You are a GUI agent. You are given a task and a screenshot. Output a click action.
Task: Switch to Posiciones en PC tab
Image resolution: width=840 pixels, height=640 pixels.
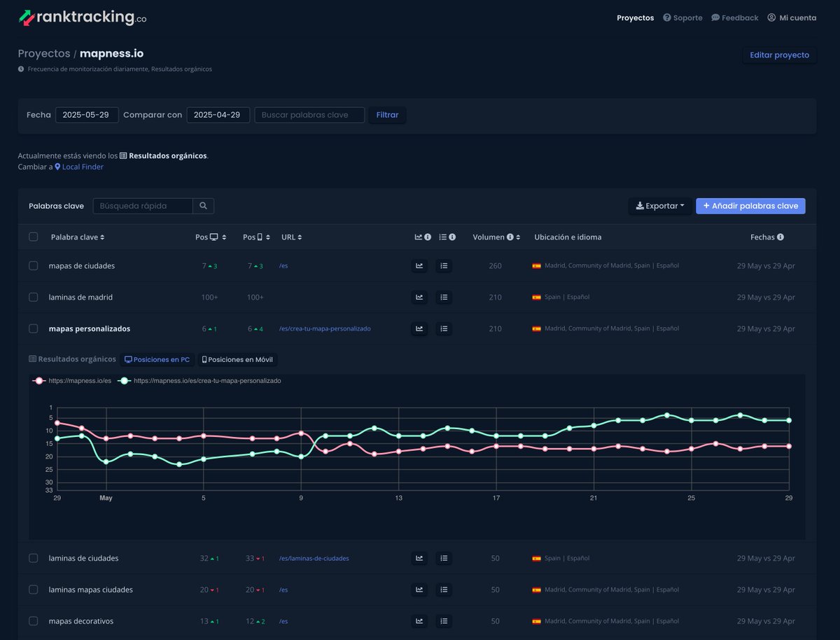tap(157, 359)
